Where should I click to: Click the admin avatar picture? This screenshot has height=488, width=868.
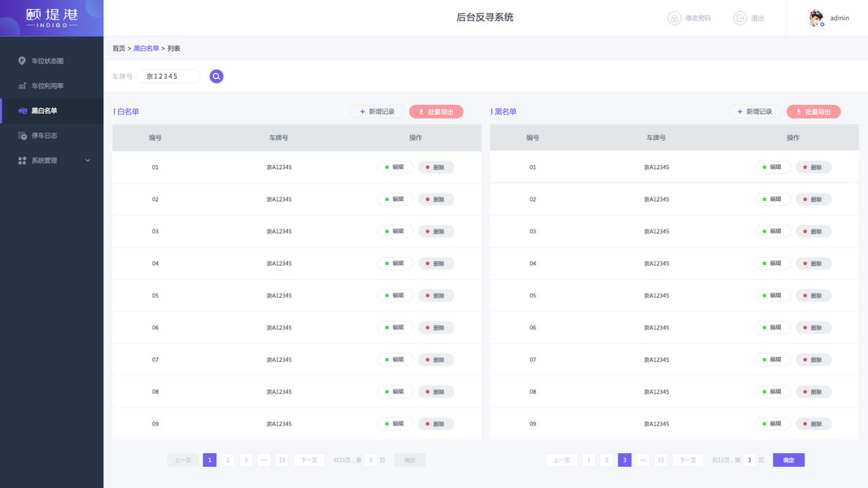pyautogui.click(x=816, y=18)
